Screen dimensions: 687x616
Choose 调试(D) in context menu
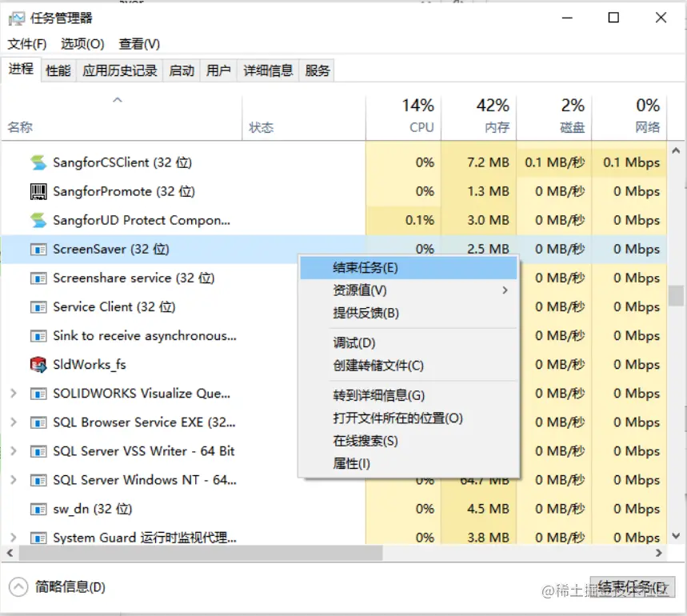[409, 342]
